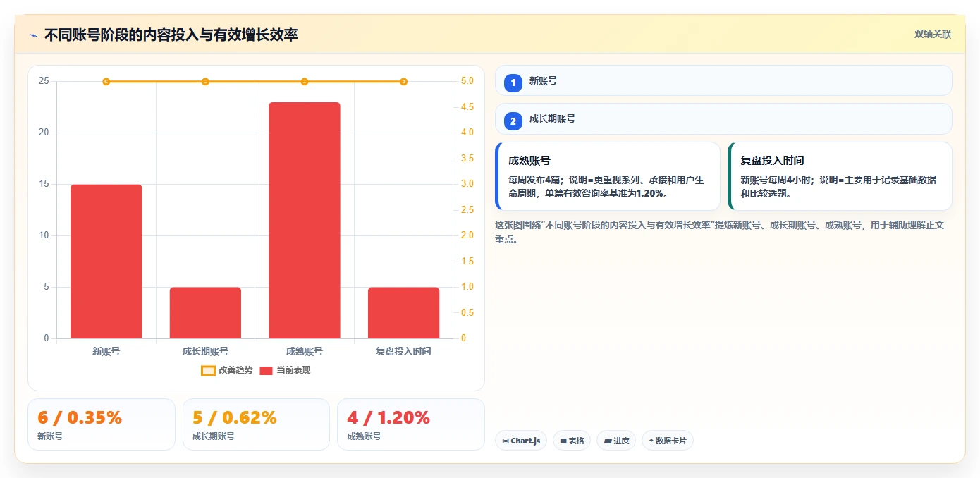Open the 复盘投入时间 info card
980x478 pixels.
pos(840,176)
